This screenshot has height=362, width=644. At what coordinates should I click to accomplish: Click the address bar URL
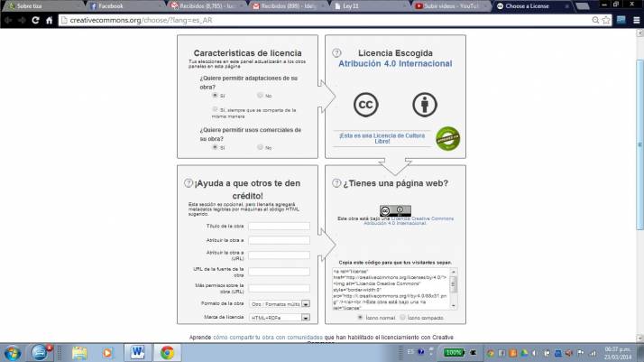point(141,20)
